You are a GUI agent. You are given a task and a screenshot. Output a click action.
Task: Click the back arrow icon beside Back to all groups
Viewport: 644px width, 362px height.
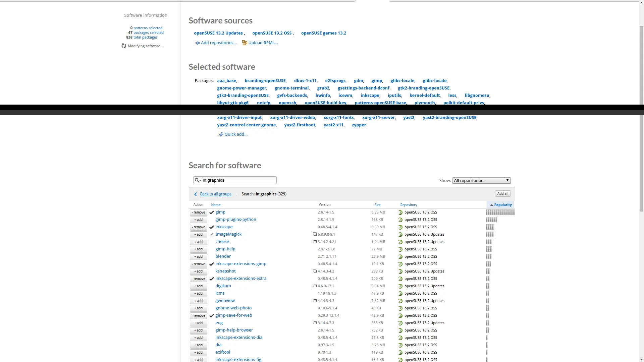(x=196, y=194)
